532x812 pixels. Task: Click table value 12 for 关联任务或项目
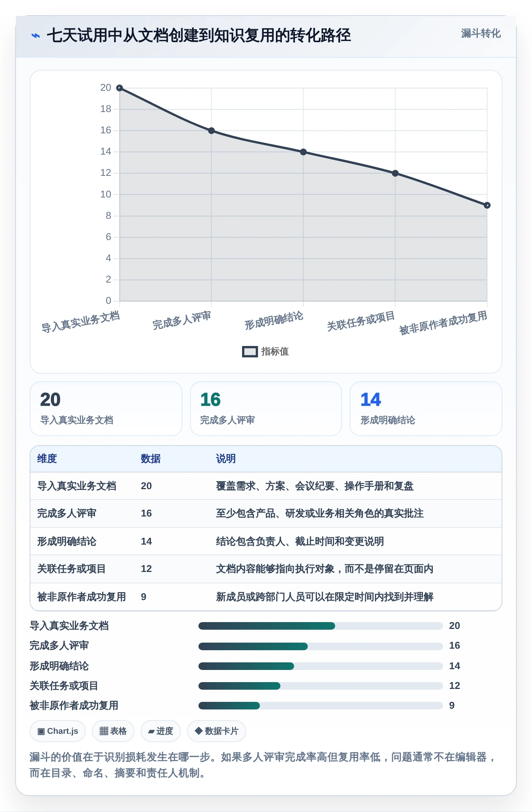tap(146, 569)
